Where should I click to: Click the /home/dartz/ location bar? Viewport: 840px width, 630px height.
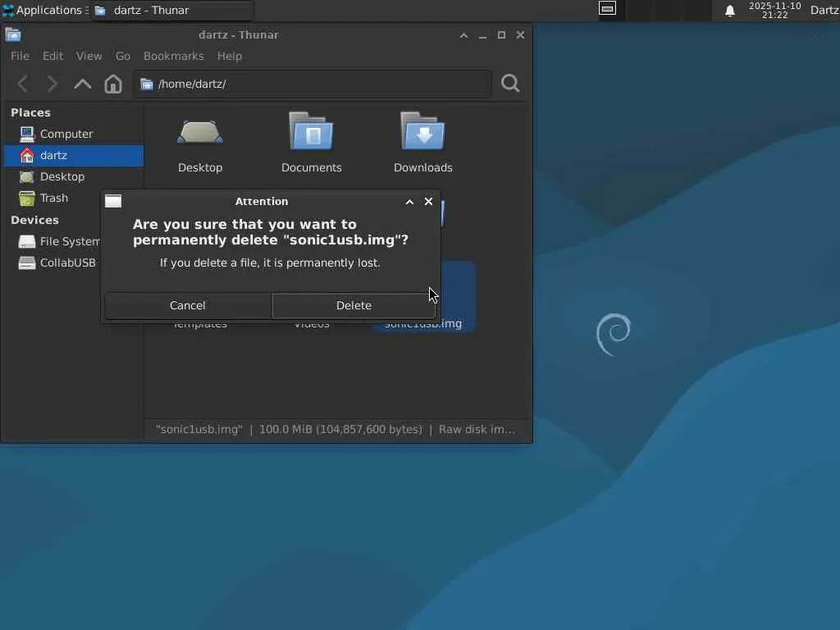[x=313, y=84]
